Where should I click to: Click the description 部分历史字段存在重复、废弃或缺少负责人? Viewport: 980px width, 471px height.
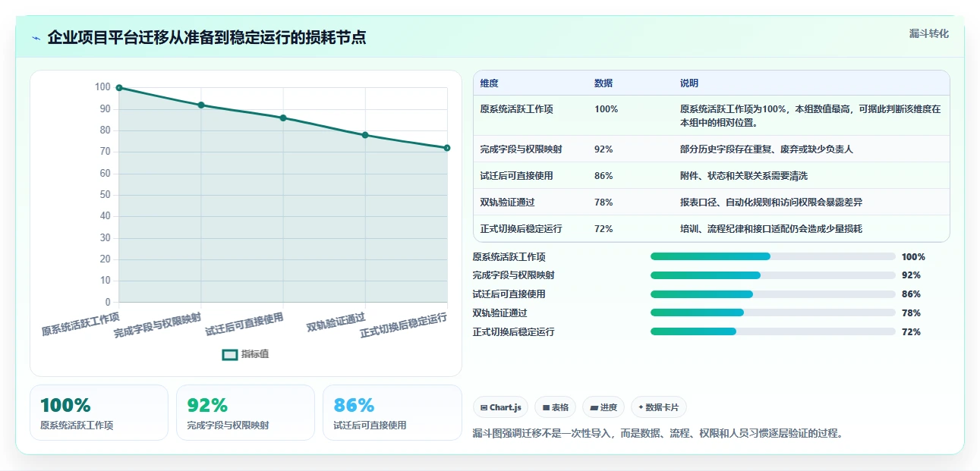[767, 149]
